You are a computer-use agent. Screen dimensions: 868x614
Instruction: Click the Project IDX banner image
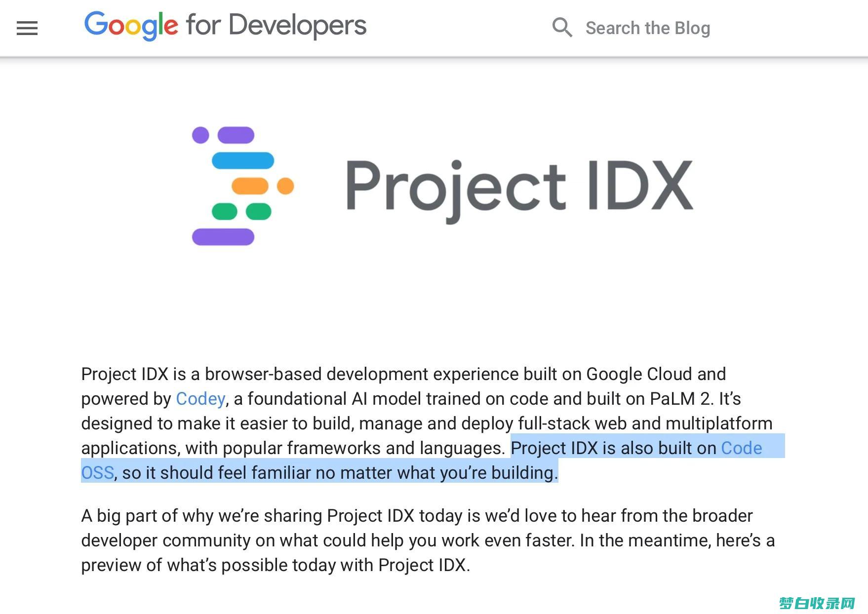[442, 186]
